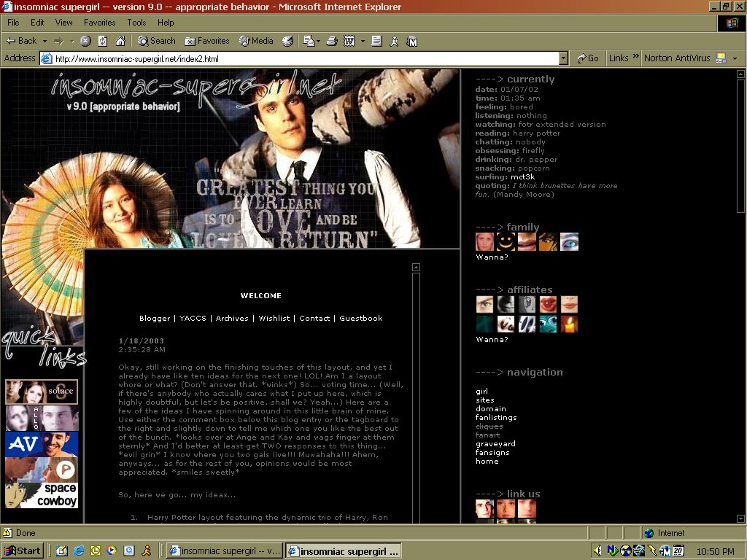Print the page with the Print icon

(332, 42)
